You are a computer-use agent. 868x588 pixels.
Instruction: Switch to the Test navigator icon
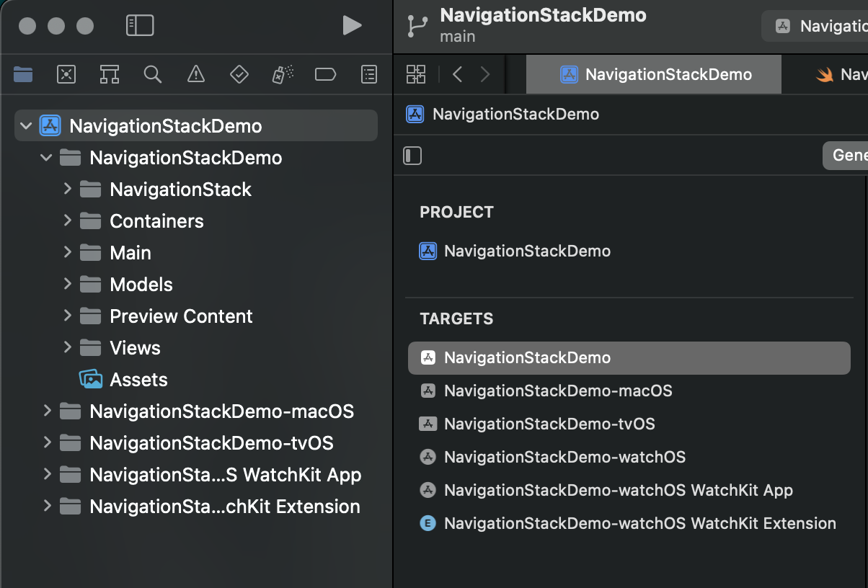point(239,74)
